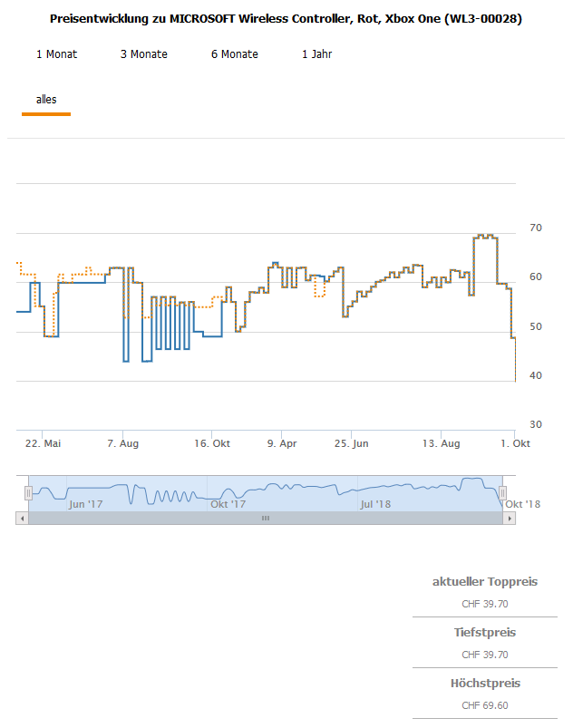Click the aktueller Toppreis heading
The image size is (573, 728).
click(484, 582)
